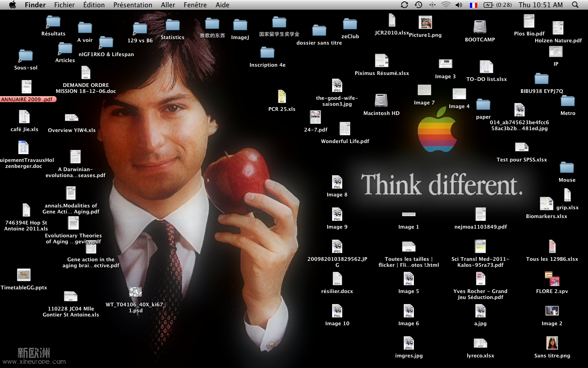Image resolution: width=588 pixels, height=368 pixels.
Task: Select the paper folder
Action: pyautogui.click(x=483, y=104)
